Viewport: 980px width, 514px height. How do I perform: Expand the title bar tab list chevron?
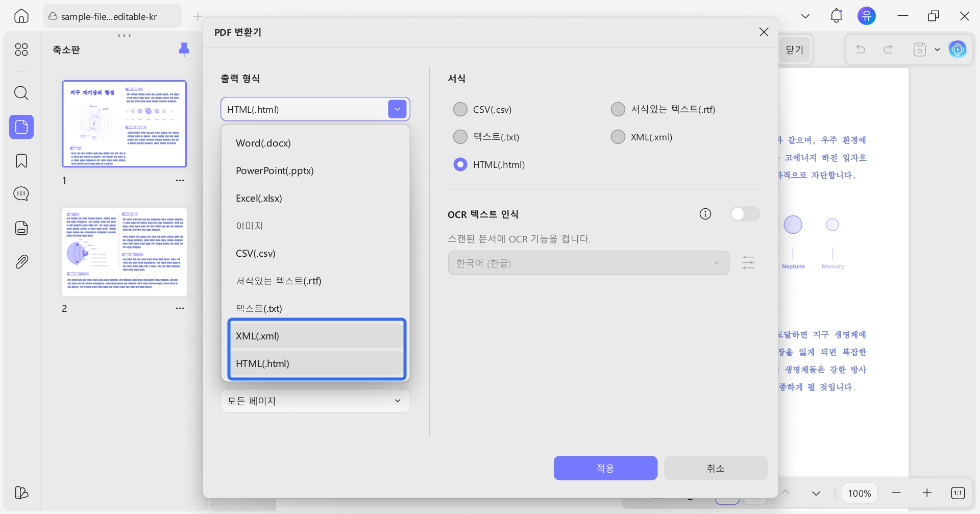click(x=805, y=16)
